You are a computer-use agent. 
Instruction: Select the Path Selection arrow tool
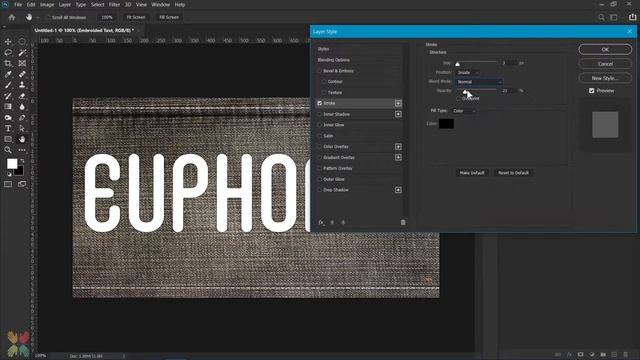pyautogui.click(x=22, y=128)
